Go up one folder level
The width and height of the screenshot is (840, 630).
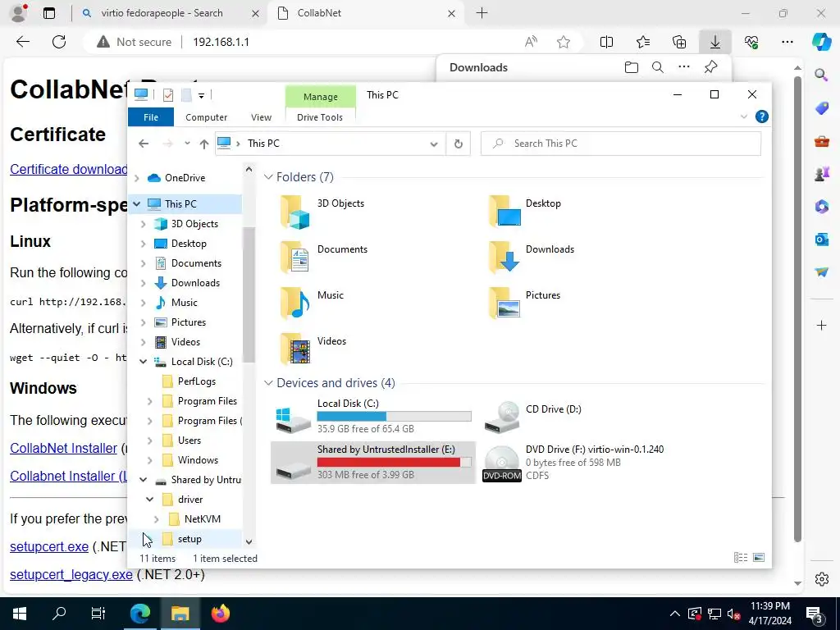coord(203,144)
